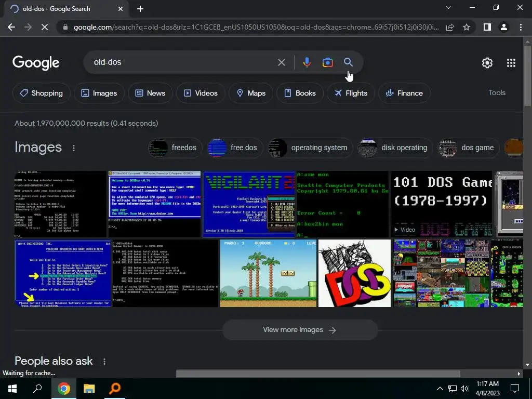The image size is (532, 399).
Task: Open the Seattle Computer Products image
Action: (x=343, y=204)
